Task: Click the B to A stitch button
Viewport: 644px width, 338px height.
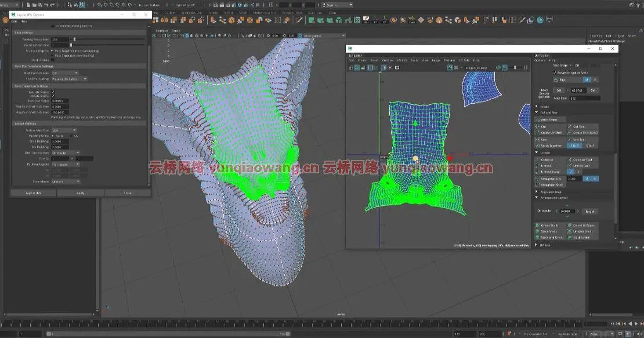Action: tap(590, 146)
